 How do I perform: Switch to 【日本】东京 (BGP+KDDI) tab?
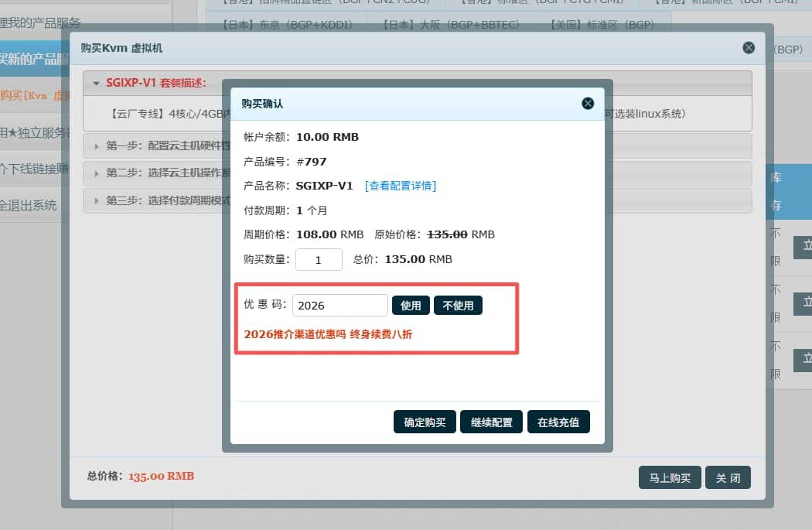pos(290,24)
